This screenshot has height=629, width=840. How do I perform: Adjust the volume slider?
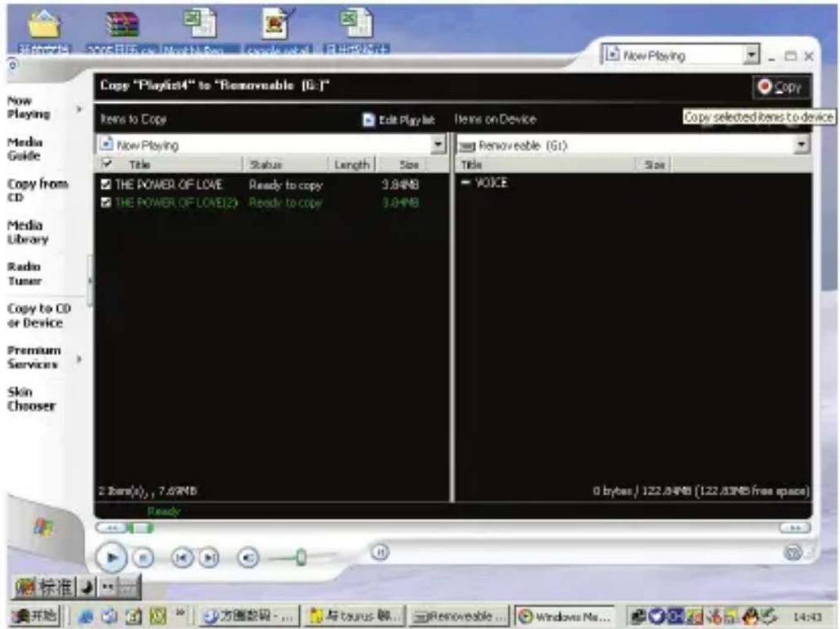(x=301, y=557)
